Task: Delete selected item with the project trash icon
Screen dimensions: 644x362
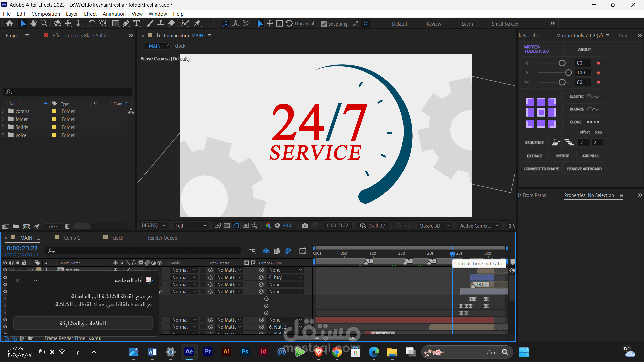Action: (67, 226)
